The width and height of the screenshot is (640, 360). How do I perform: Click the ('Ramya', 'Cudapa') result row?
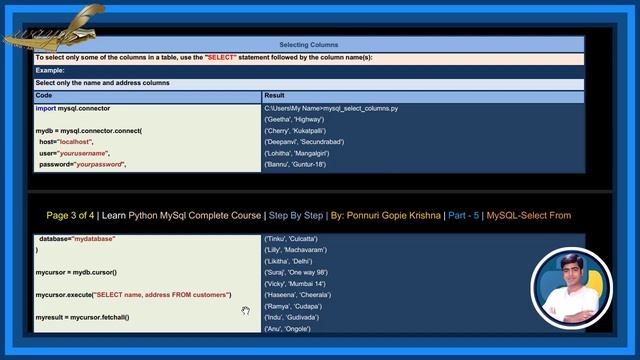(x=293, y=306)
